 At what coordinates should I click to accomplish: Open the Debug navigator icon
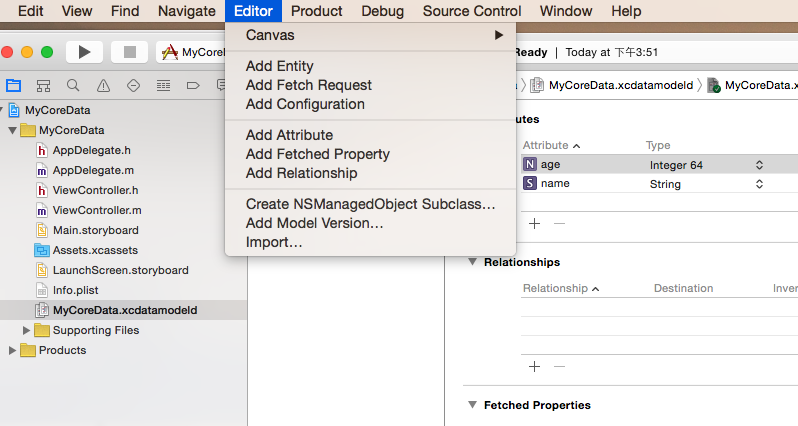coord(163,86)
